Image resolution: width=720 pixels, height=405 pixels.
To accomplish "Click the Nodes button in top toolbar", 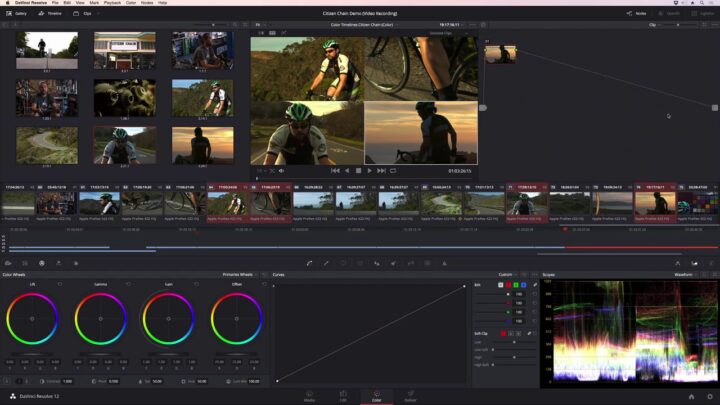I will pos(636,14).
